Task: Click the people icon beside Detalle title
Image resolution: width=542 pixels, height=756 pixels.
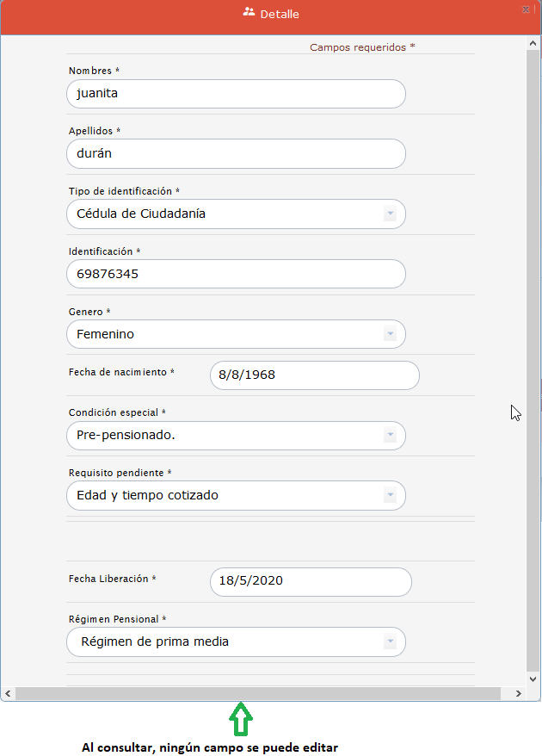Action: click(249, 13)
